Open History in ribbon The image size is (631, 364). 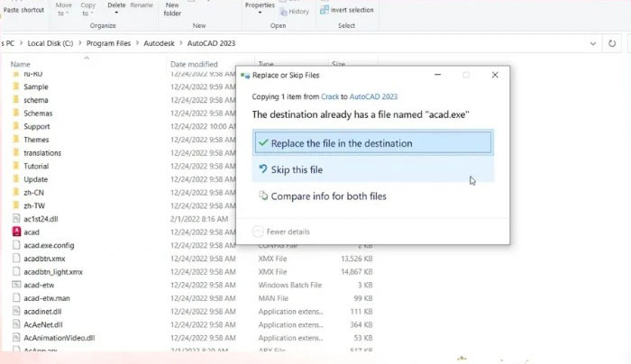coord(295,12)
